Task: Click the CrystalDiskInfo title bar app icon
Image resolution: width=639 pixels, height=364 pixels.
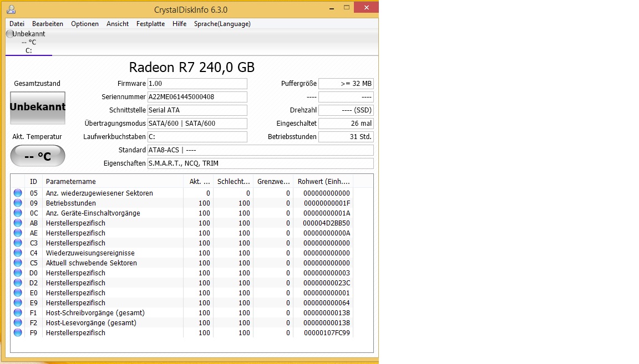Action: [x=12, y=9]
